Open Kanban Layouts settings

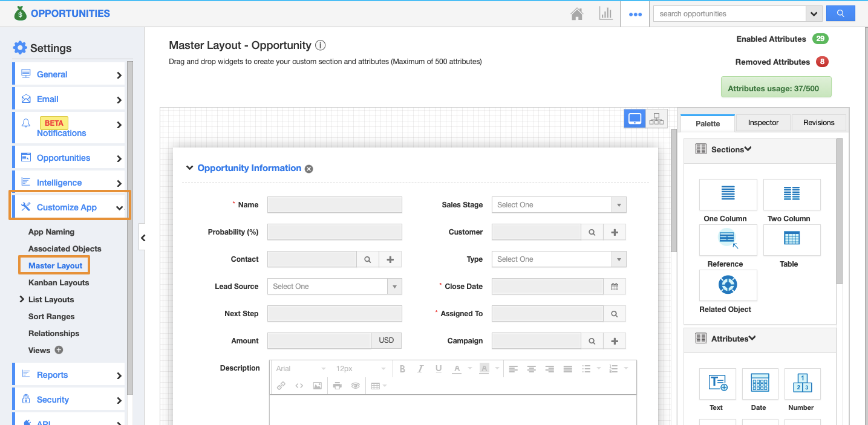(x=59, y=283)
